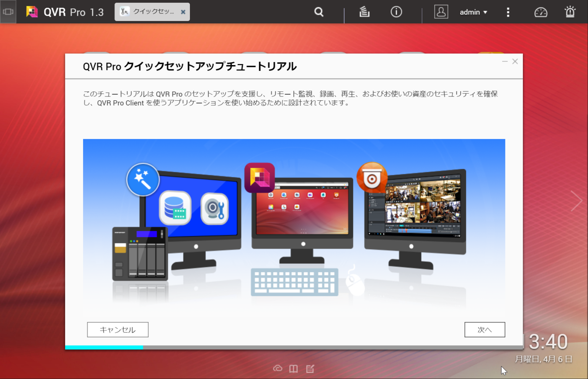Click the dialog title QVR Pro クイックセットアップチュートリアル
The height and width of the screenshot is (379, 588).
click(x=190, y=66)
